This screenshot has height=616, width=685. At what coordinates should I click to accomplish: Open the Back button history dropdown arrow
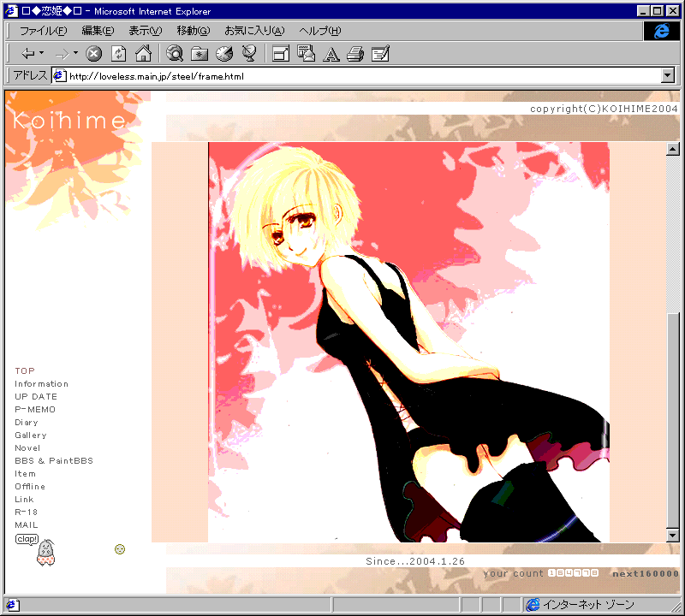(41, 53)
